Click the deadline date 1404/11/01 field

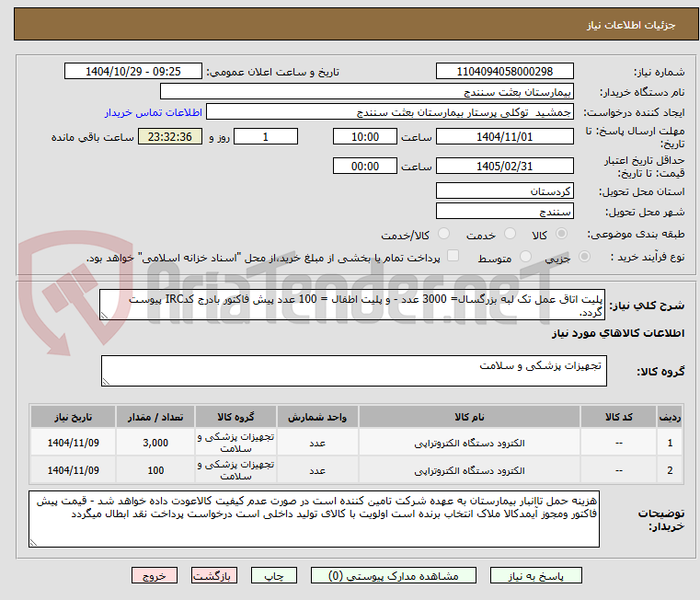click(x=504, y=136)
